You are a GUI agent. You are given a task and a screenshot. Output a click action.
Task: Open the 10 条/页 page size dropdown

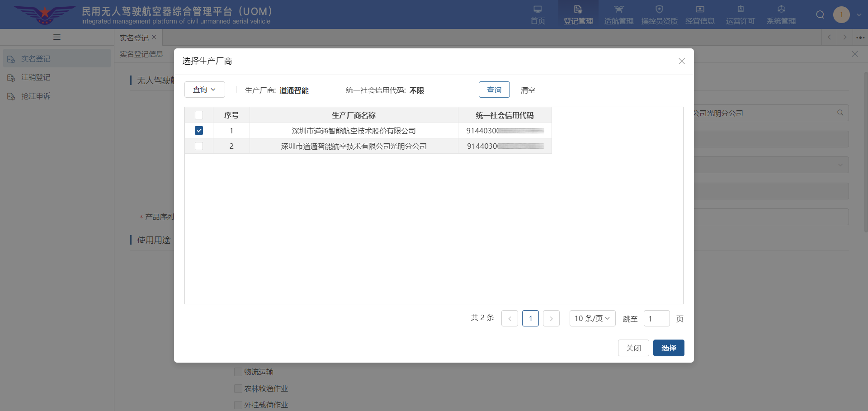pyautogui.click(x=592, y=318)
